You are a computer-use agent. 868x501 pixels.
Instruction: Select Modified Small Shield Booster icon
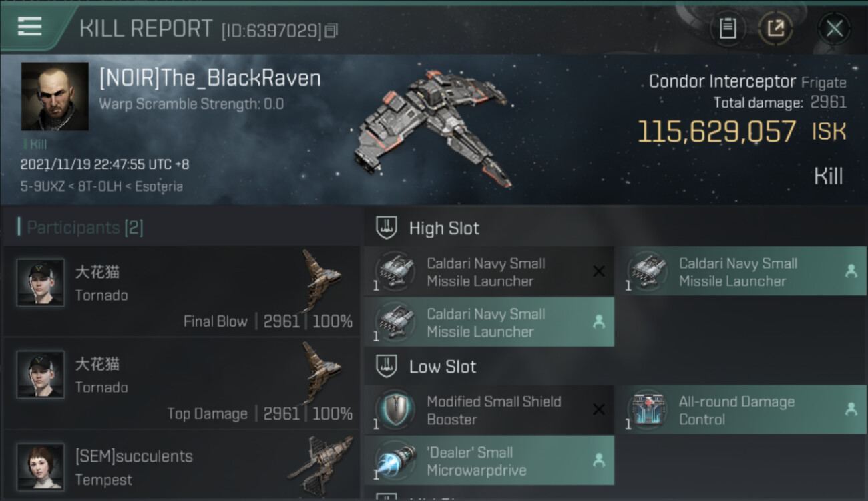(x=395, y=409)
